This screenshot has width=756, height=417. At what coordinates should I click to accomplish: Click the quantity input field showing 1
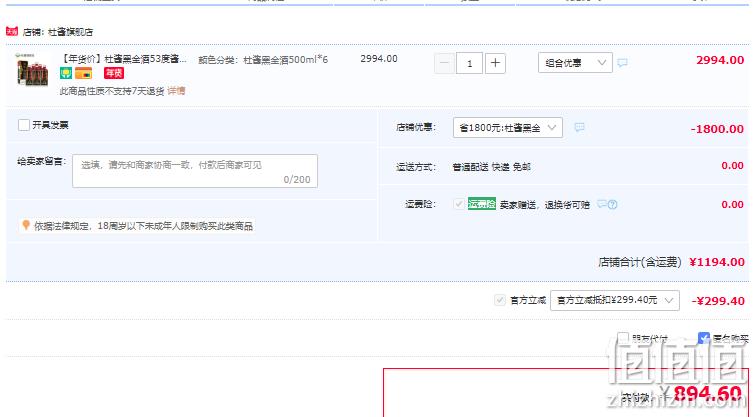pos(469,63)
